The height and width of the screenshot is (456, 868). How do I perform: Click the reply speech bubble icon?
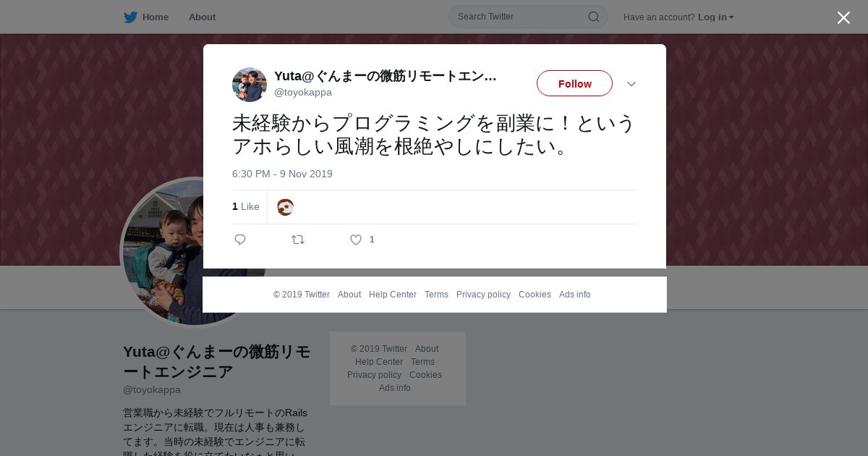[x=240, y=240]
